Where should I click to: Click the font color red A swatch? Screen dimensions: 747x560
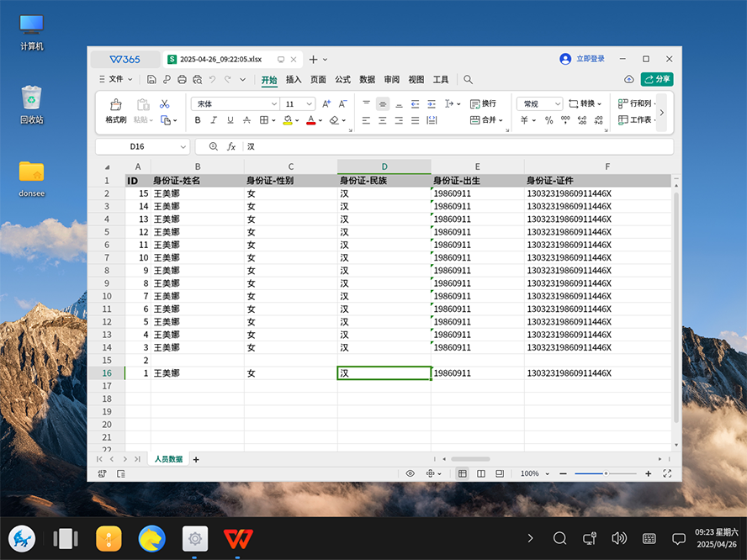[x=310, y=120]
